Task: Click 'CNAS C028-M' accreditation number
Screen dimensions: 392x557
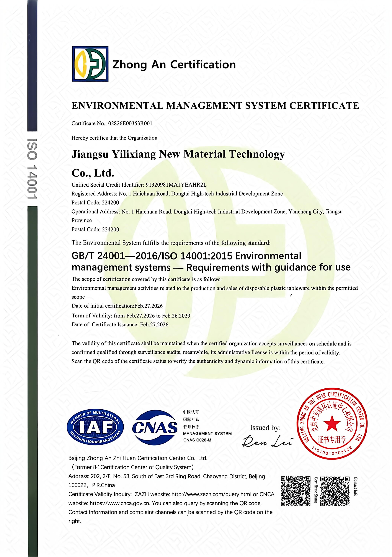Action: [197, 440]
